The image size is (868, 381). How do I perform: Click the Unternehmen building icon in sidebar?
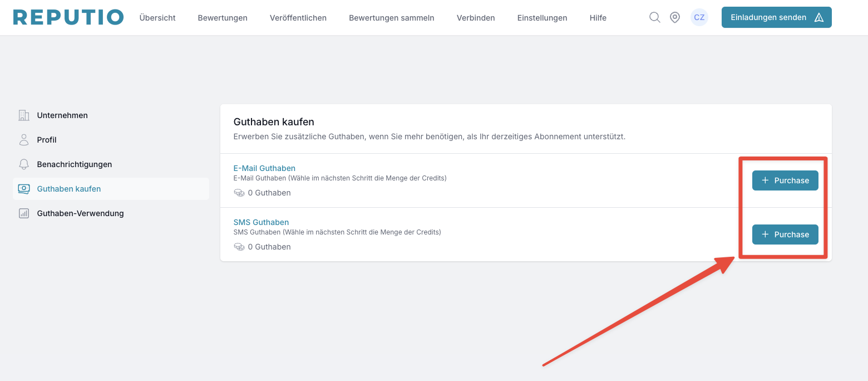click(x=24, y=115)
